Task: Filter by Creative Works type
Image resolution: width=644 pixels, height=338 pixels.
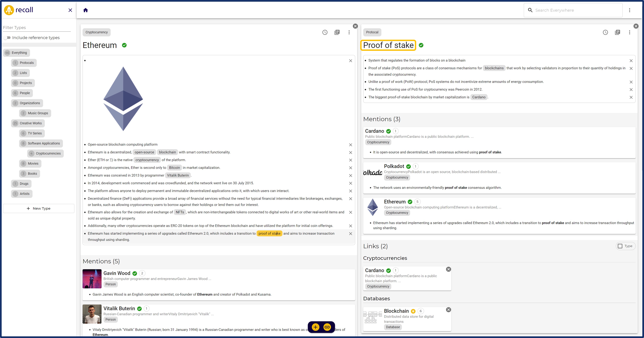Action: click(28, 123)
